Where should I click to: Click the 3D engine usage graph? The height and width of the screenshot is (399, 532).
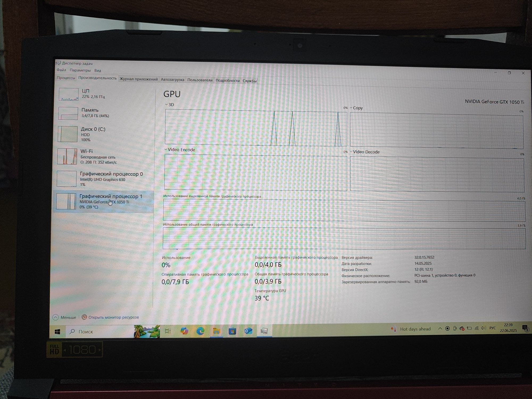[x=256, y=128]
